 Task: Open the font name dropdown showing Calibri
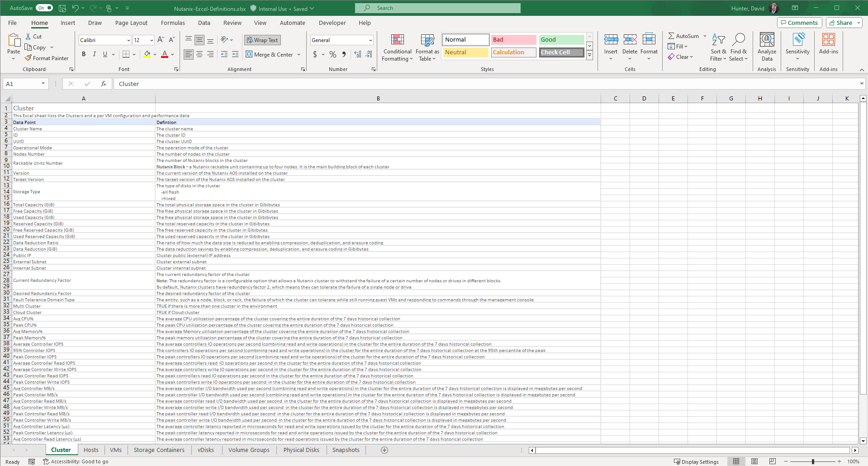(128, 40)
